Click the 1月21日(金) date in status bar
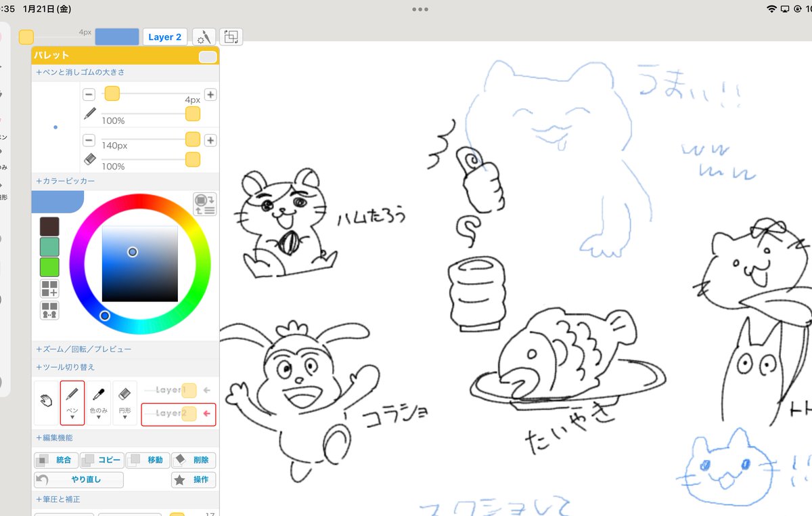This screenshot has height=516, width=812. click(x=47, y=9)
